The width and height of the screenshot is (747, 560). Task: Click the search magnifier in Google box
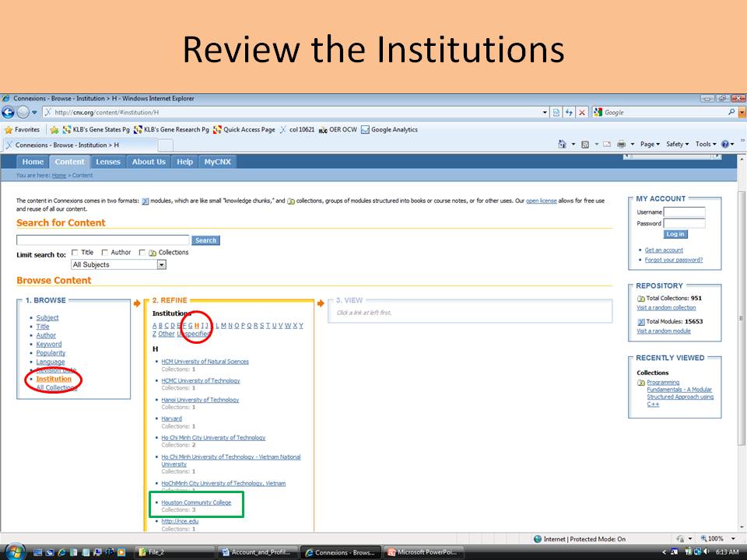(x=731, y=112)
